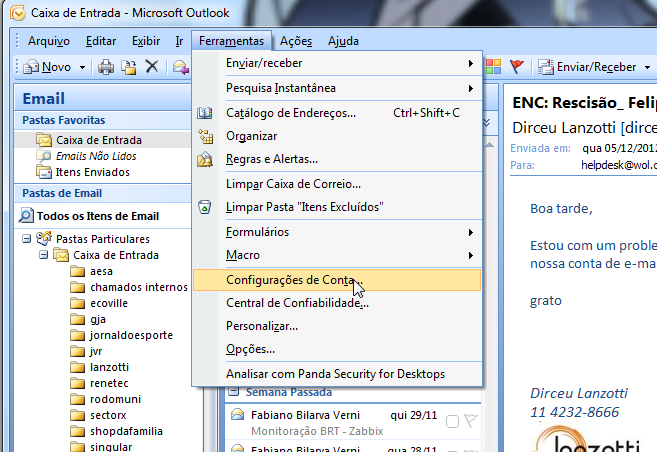
Task: Close the Ferramentas menu from the menu bar
Action: (231, 41)
